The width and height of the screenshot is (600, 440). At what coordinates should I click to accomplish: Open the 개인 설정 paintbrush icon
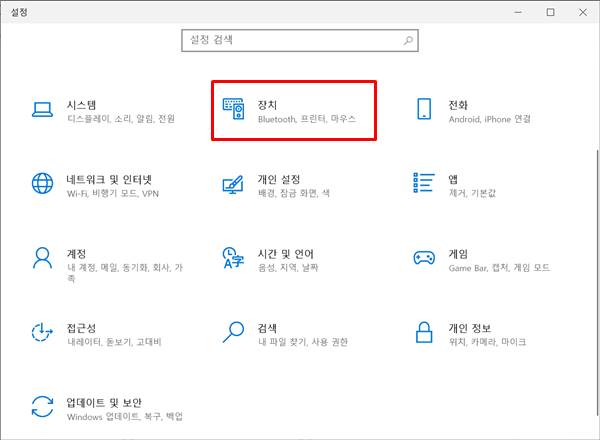pos(233,184)
